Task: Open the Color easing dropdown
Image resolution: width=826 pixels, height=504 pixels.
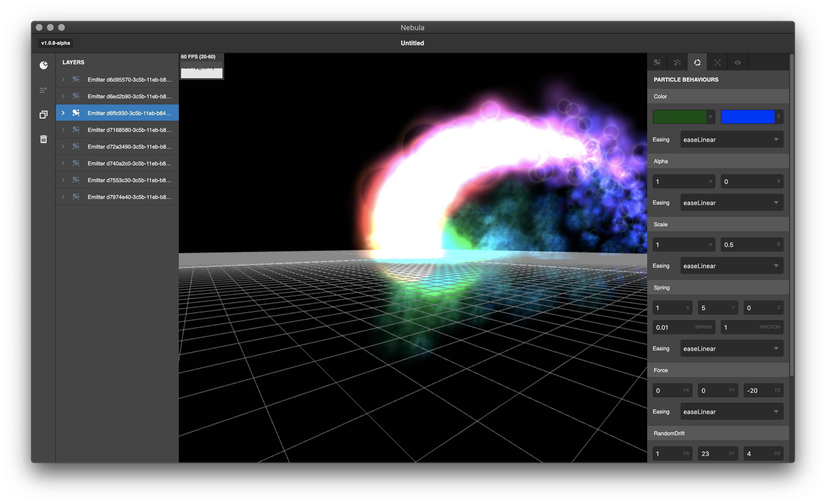Action: tap(732, 139)
